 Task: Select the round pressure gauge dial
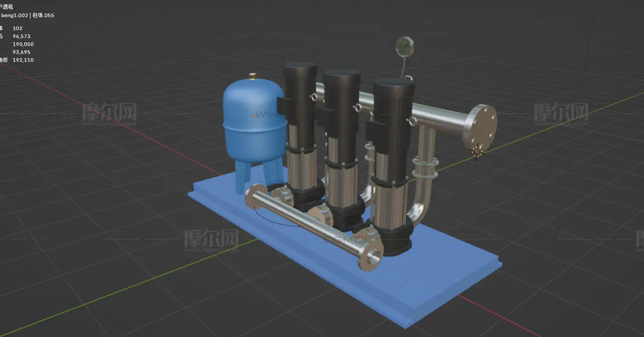(x=405, y=47)
